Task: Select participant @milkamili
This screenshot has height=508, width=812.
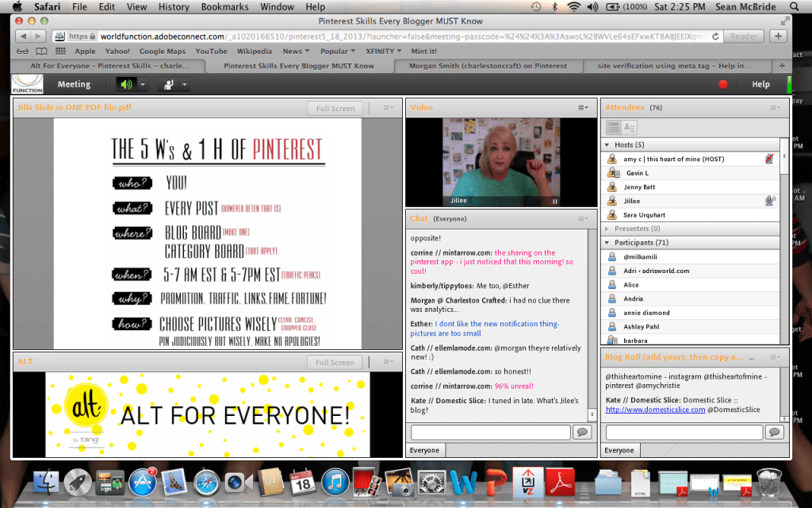Action: click(691, 257)
